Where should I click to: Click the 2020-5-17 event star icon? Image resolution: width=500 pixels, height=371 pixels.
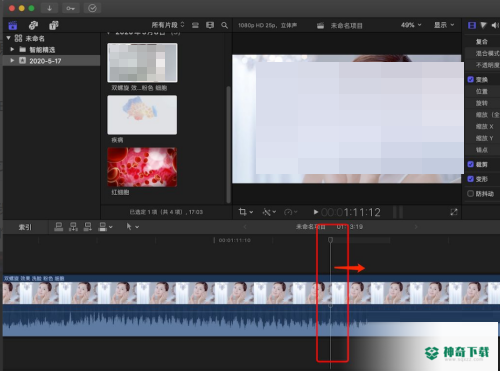pyautogui.click(x=22, y=61)
